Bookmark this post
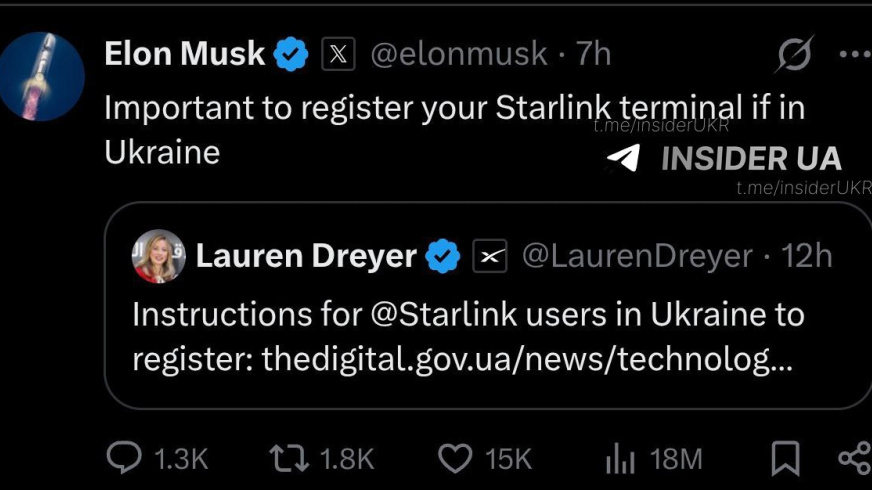 point(785,458)
